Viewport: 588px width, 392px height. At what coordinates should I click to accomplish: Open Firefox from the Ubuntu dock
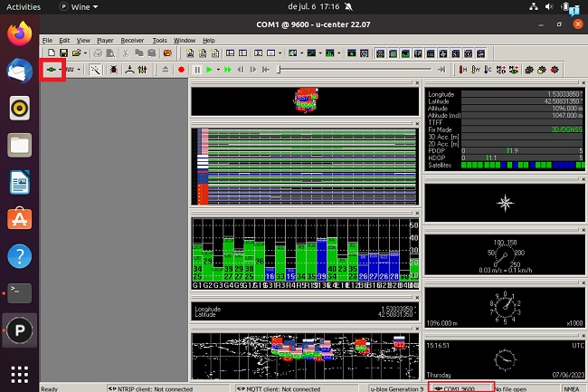[x=18, y=34]
